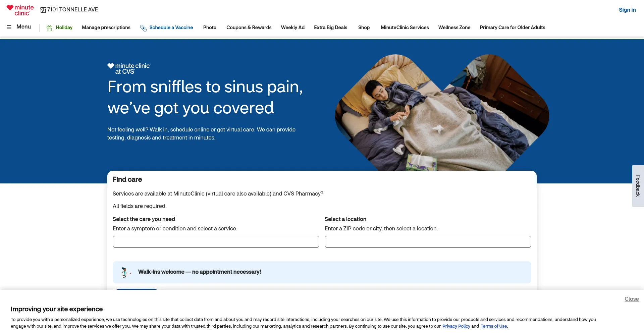Click the store locator icon beside 7101 Tonnelle Ave
This screenshot has height=333, width=644.
(x=43, y=10)
